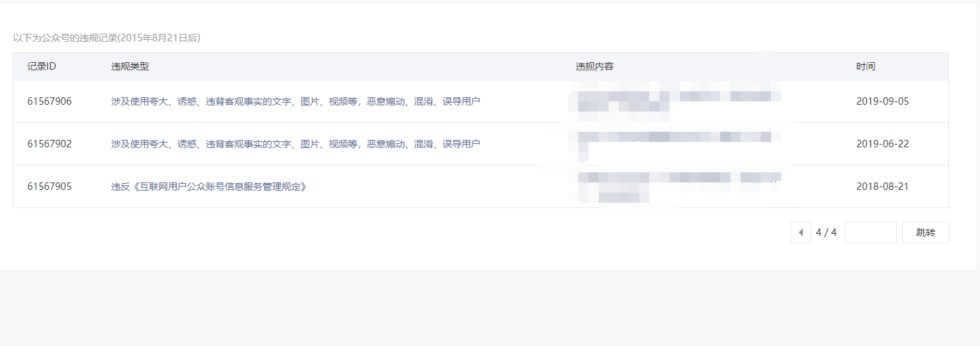This screenshot has height=346, width=980.
Task: Select the 时间 column header
Action: tap(866, 66)
